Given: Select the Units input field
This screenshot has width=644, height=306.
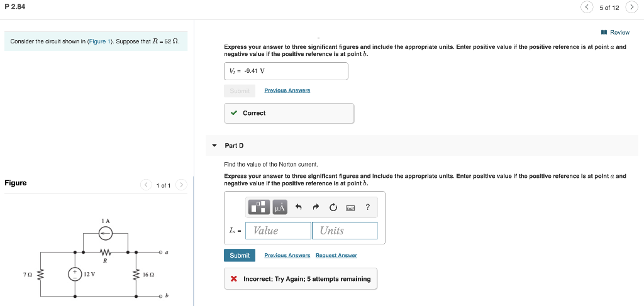Looking at the screenshot, I should 345,231.
